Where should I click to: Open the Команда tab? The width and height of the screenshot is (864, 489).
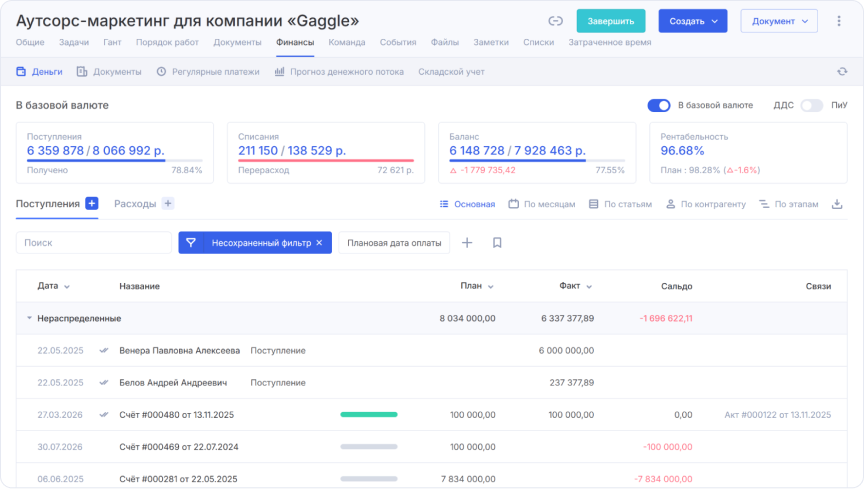tap(347, 42)
